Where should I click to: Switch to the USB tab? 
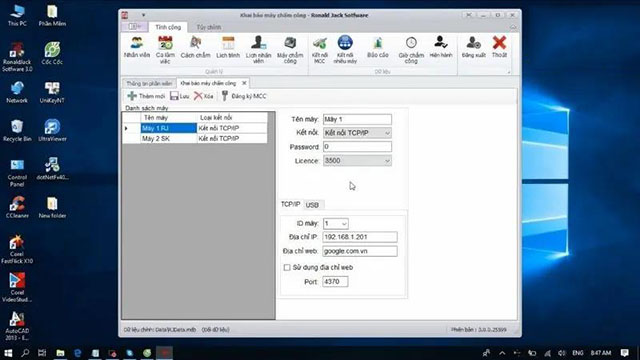click(312, 205)
